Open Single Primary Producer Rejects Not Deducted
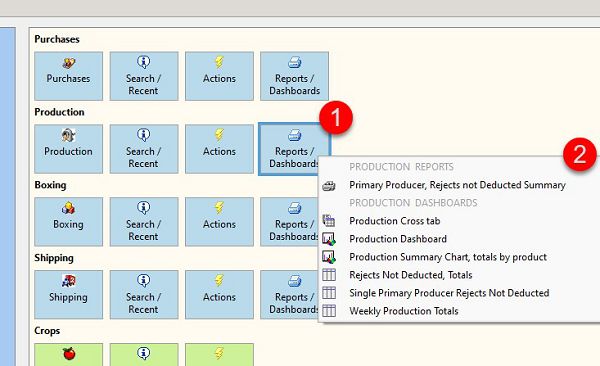Screen dimensions: 600x366 coord(449,293)
